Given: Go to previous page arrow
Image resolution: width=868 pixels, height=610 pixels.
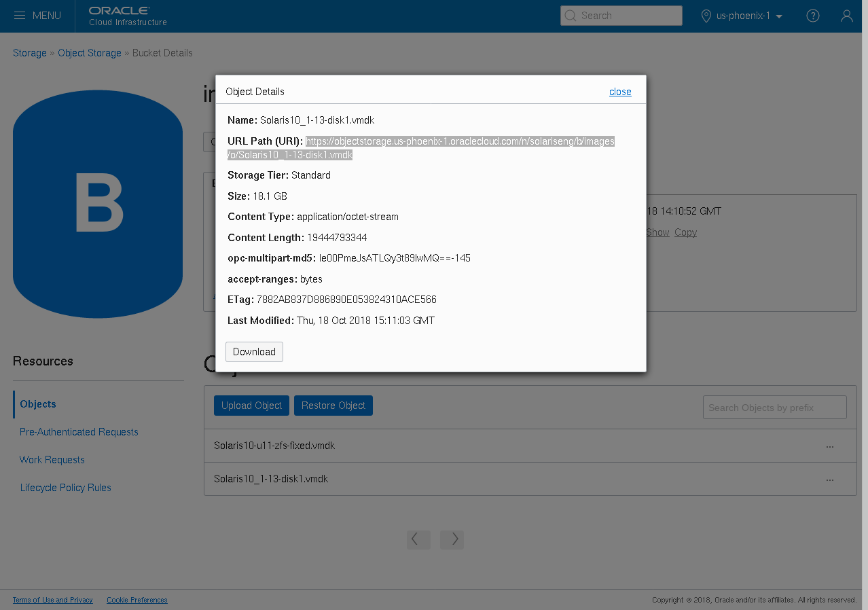Looking at the screenshot, I should pos(418,539).
